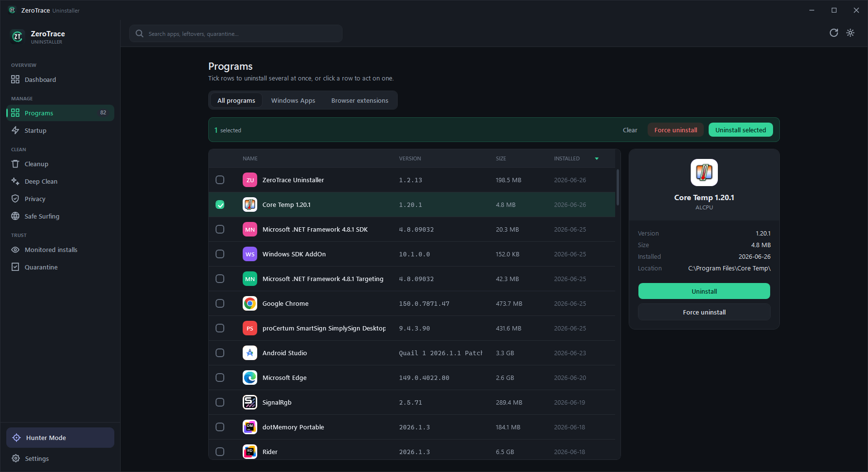Open Programs in the sidebar
Image resolution: width=868 pixels, height=472 pixels.
[61, 113]
